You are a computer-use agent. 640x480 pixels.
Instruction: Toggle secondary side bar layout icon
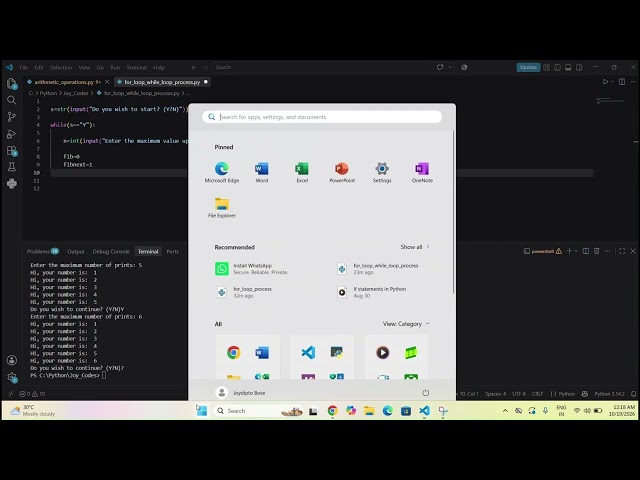pyautogui.click(x=579, y=67)
